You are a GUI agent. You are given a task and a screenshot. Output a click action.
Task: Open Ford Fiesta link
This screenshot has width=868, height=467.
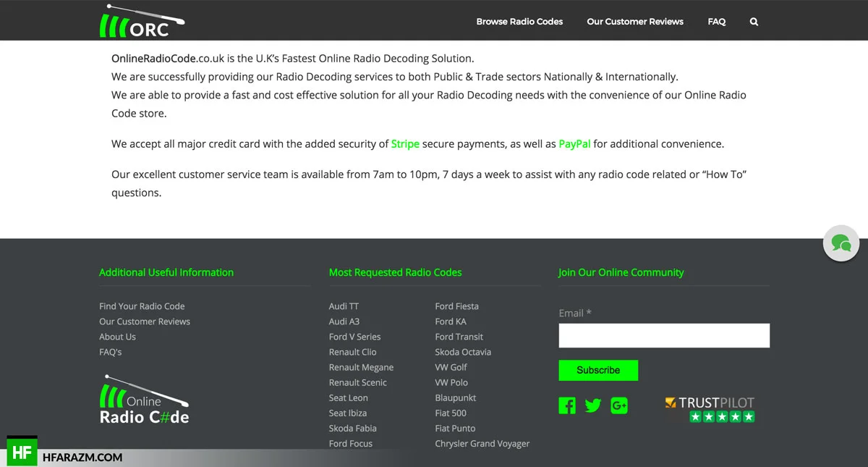tap(457, 306)
